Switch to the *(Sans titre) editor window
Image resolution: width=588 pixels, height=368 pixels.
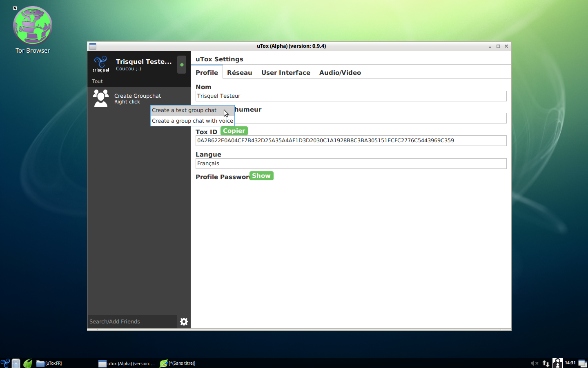point(189,363)
